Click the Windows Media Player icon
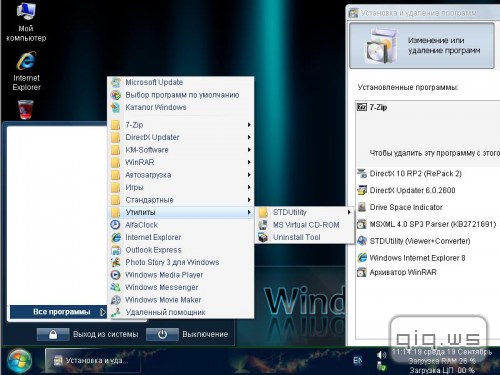500x375 pixels. (115, 275)
